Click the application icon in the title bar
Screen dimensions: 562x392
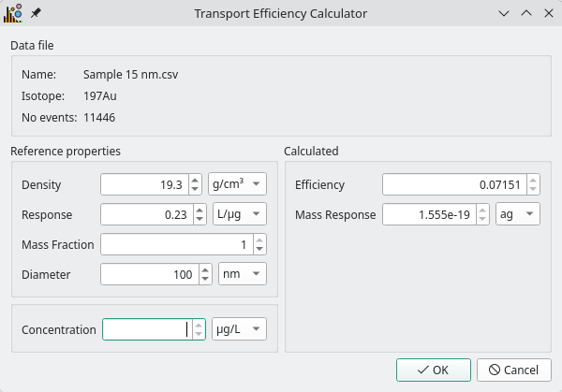(13, 13)
